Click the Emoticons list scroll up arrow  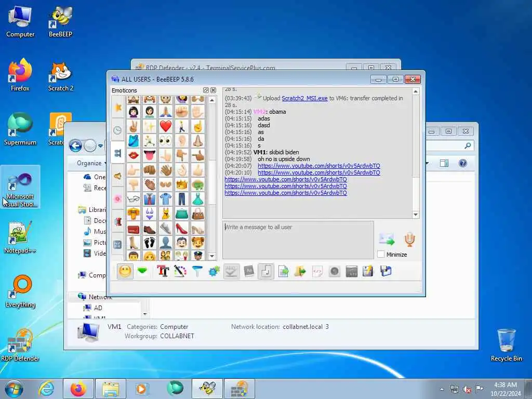click(x=212, y=100)
